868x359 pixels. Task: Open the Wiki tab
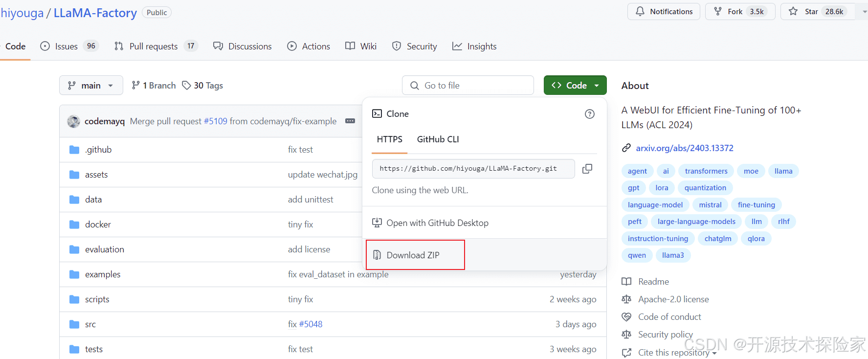click(x=361, y=46)
